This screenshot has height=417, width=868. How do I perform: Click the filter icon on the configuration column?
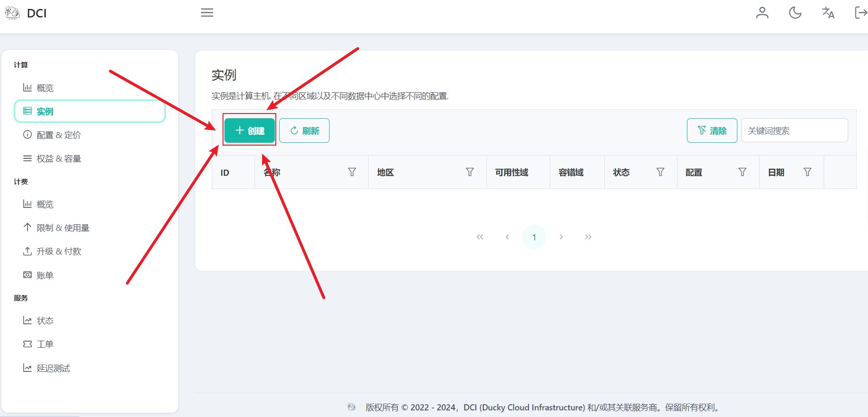click(742, 172)
